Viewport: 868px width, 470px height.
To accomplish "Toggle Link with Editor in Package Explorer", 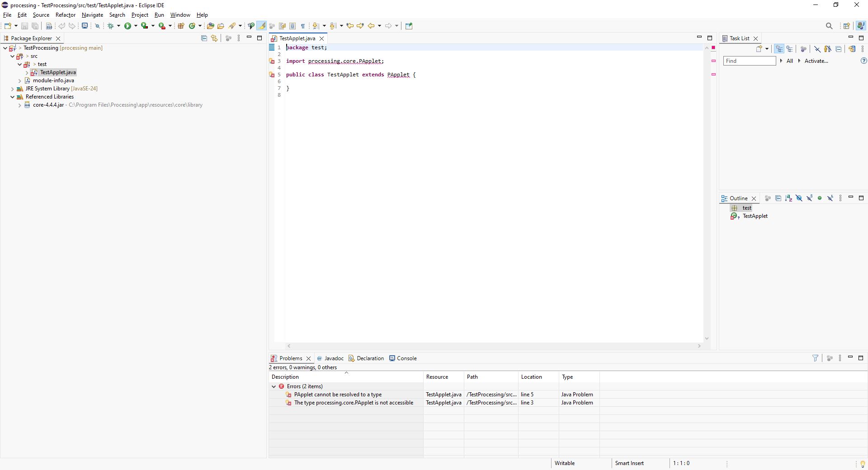I will point(214,38).
